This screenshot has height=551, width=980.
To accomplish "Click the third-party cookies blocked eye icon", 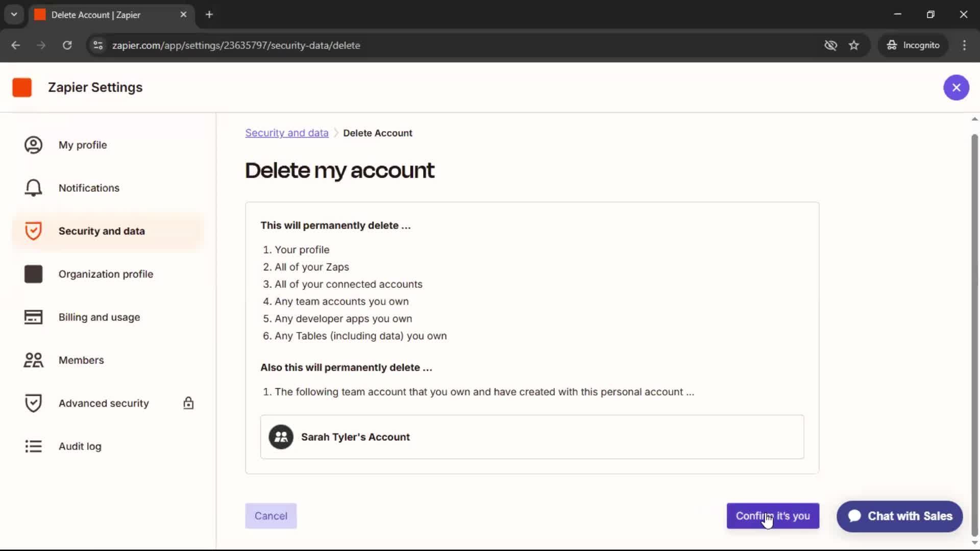I will tap(830, 45).
